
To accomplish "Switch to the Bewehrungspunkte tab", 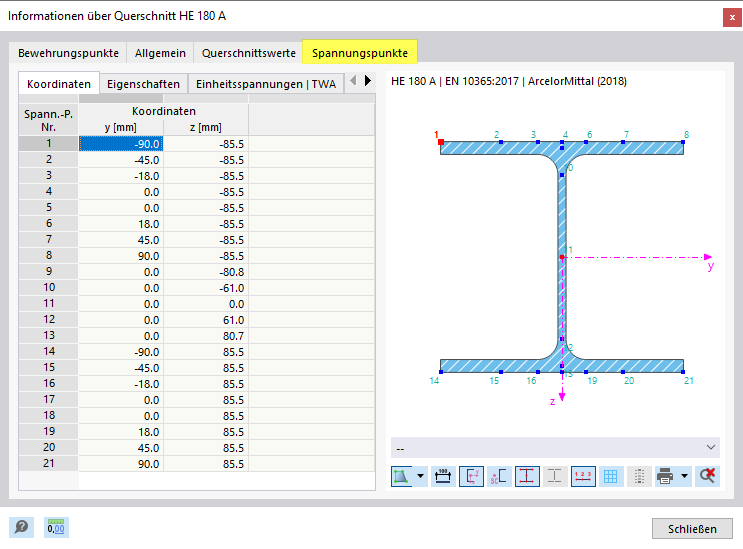I will [x=68, y=53].
